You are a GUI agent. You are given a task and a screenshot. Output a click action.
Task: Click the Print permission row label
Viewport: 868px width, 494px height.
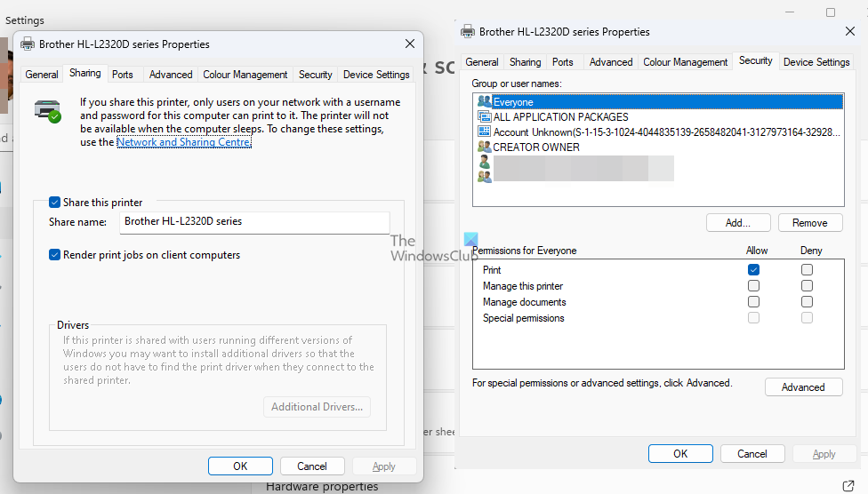(492, 270)
